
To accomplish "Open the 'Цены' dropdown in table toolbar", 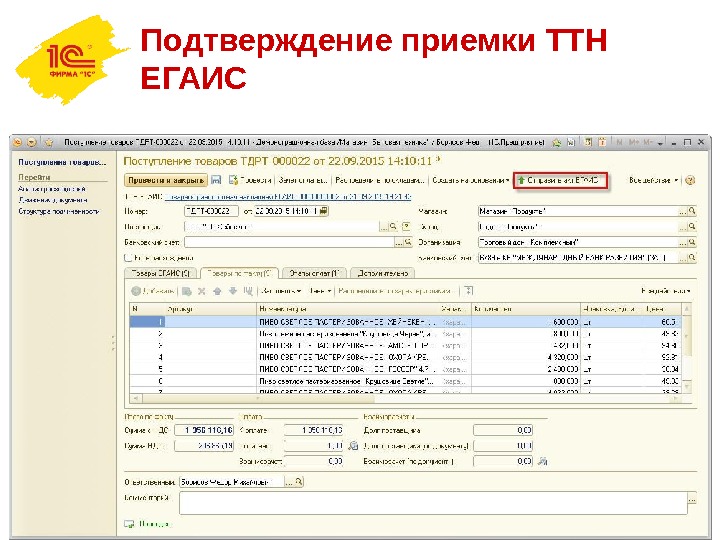I will pyautogui.click(x=321, y=291).
